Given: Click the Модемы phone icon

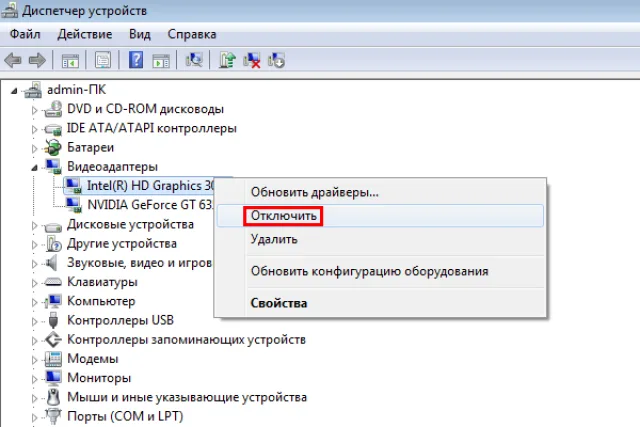Looking at the screenshot, I should pyautogui.click(x=53, y=359).
